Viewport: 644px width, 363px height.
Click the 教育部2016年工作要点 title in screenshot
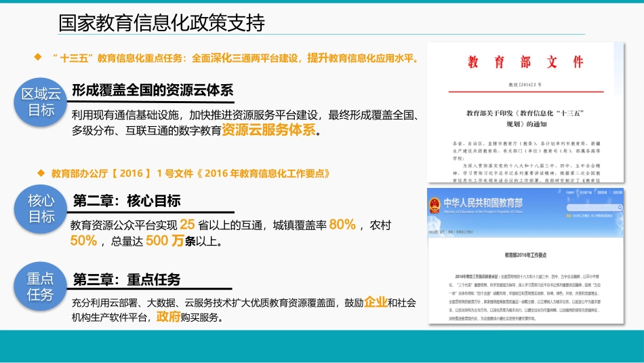(526, 255)
